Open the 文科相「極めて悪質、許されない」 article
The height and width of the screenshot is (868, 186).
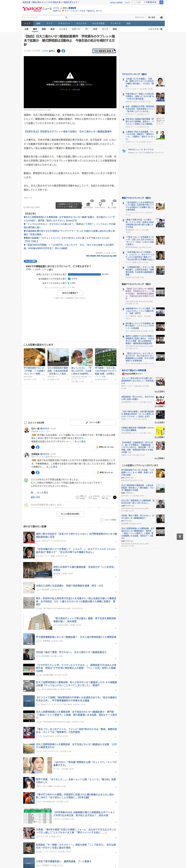pos(71,652)
